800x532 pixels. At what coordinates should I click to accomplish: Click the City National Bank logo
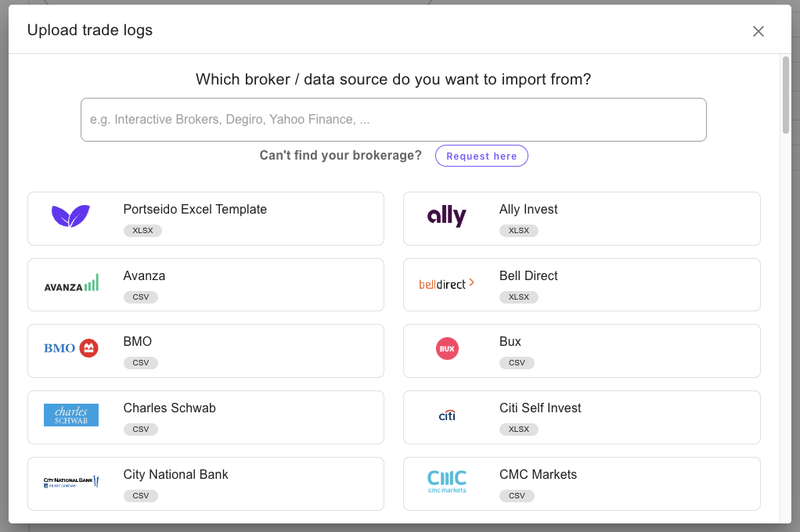pos(71,481)
